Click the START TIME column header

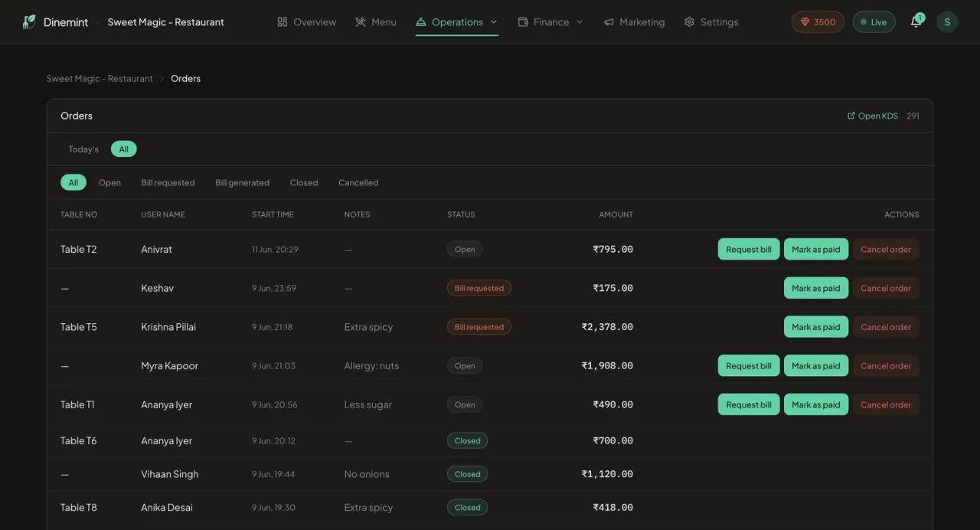[x=273, y=214]
